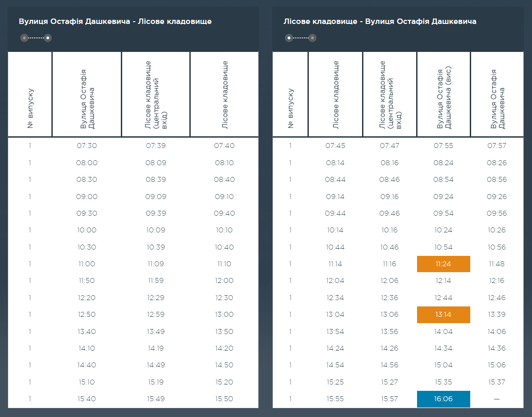
Task: Click the dash cell in the last right-table row
Action: 497,399
